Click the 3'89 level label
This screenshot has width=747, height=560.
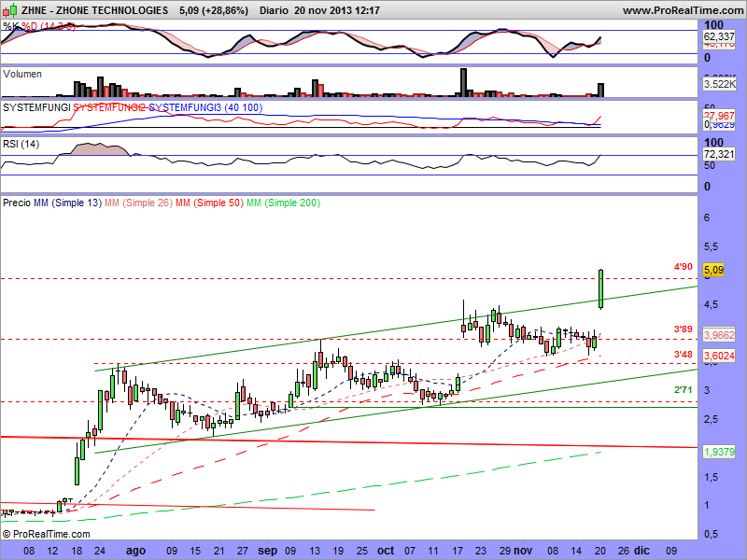683,329
